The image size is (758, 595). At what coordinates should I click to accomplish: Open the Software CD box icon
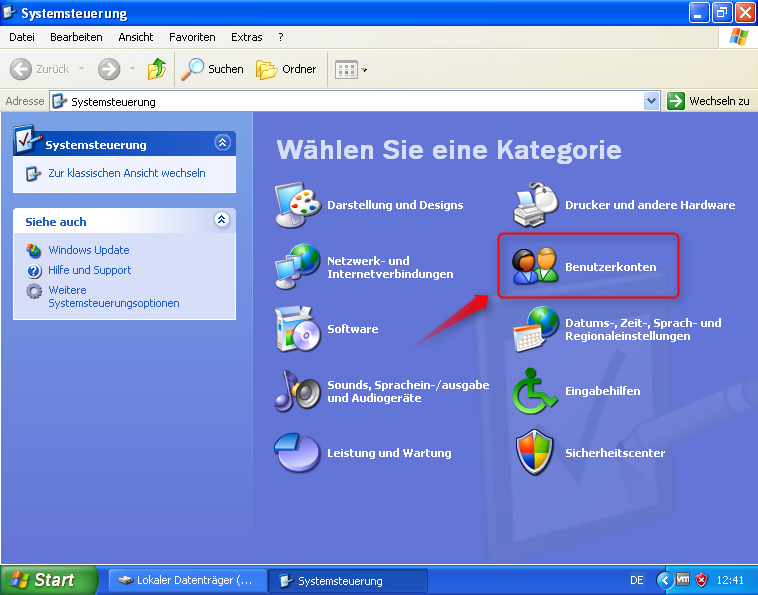coord(298,329)
